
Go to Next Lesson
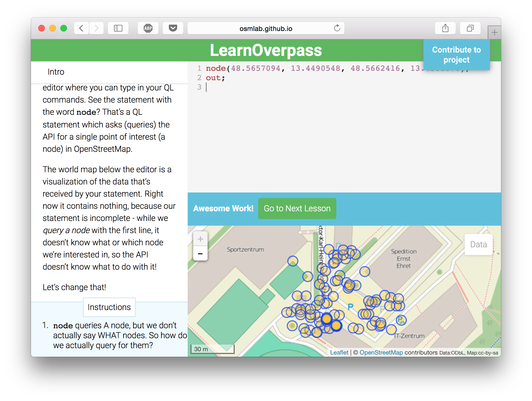(x=297, y=209)
